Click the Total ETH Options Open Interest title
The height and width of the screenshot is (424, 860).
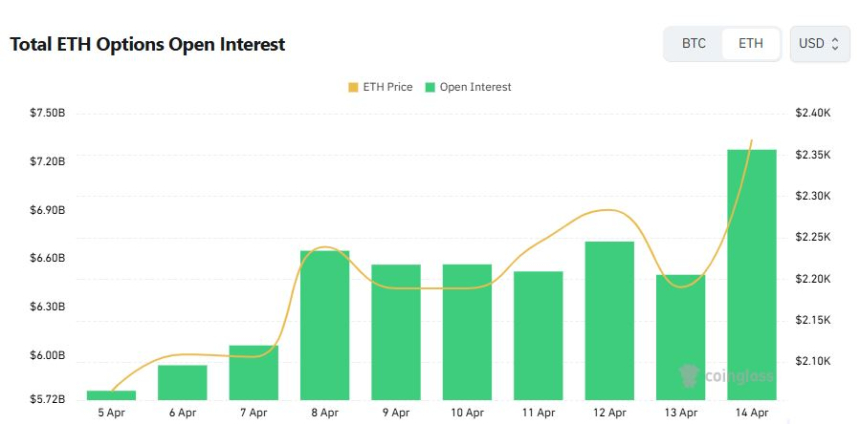[x=147, y=45]
